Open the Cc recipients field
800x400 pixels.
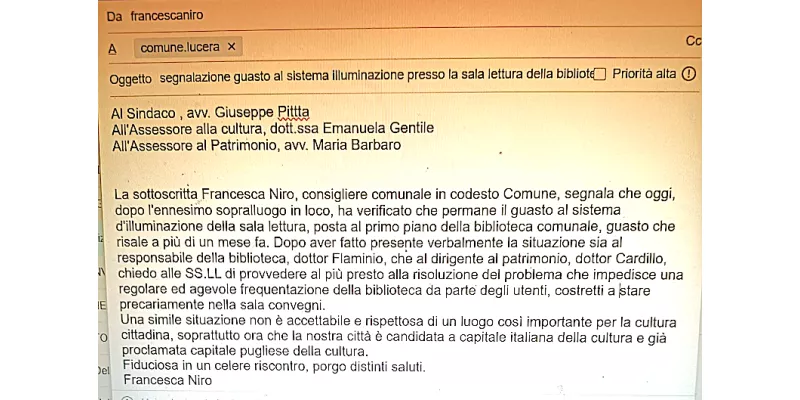coord(693,41)
